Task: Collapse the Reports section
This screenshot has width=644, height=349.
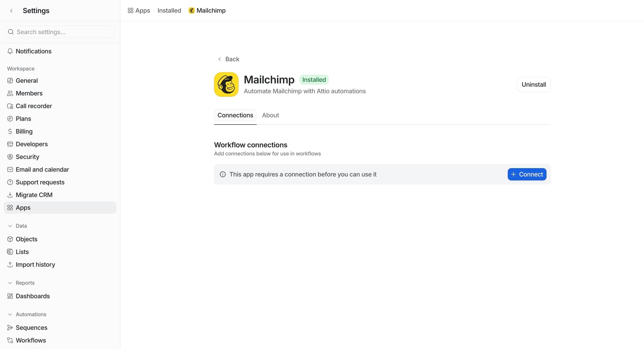Action: pyautogui.click(x=10, y=283)
